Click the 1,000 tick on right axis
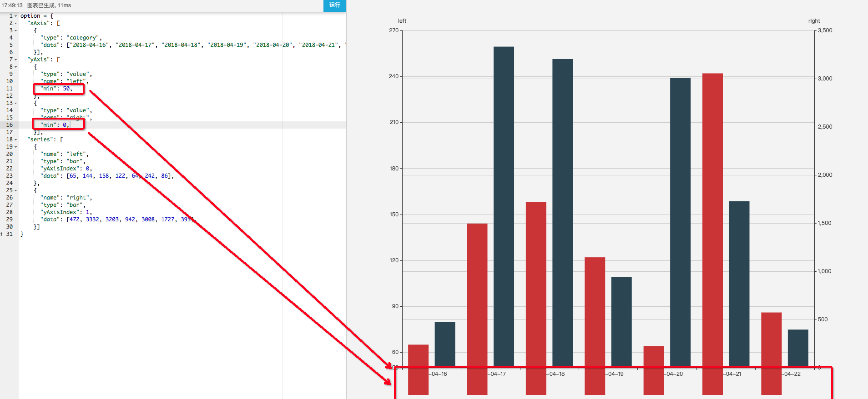This screenshot has width=868, height=399. 825,271
